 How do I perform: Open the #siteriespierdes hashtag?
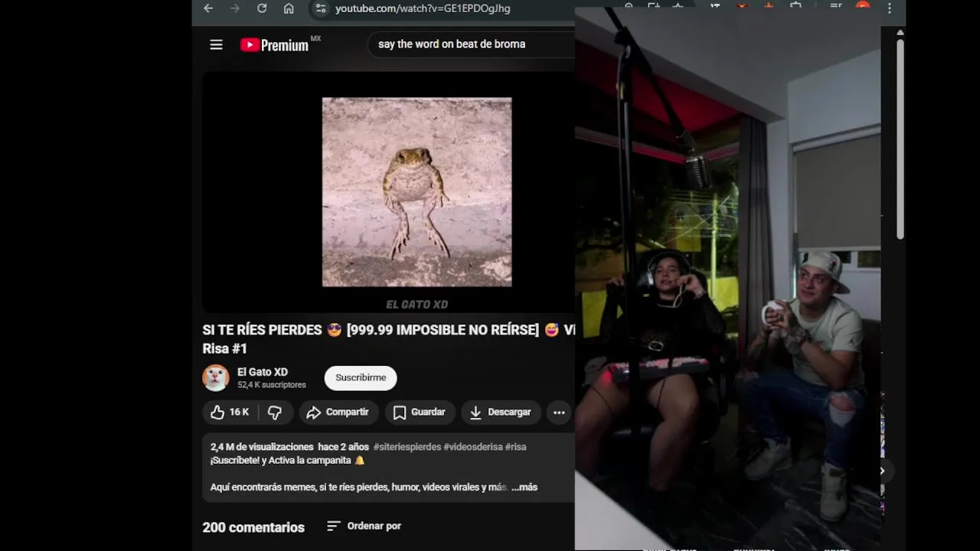tap(407, 447)
